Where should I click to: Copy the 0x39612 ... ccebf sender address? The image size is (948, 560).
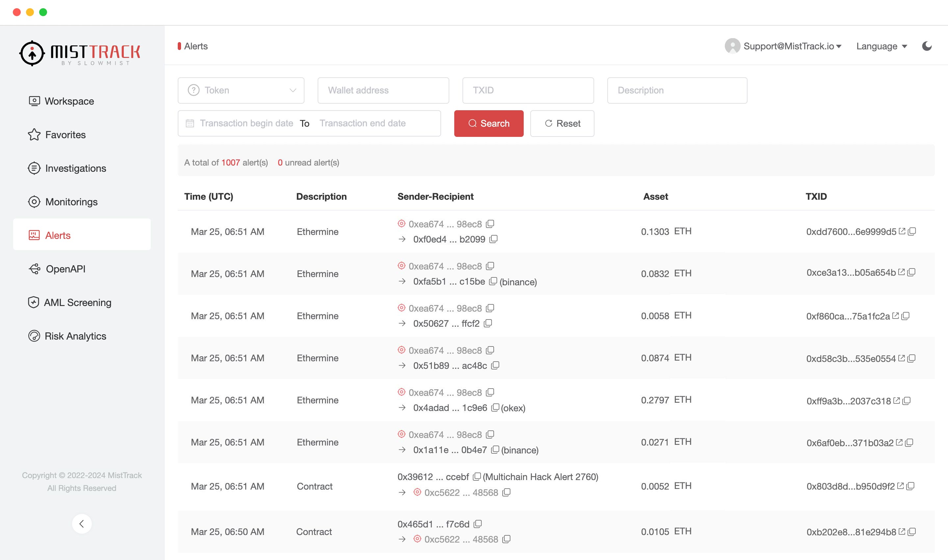point(477,477)
